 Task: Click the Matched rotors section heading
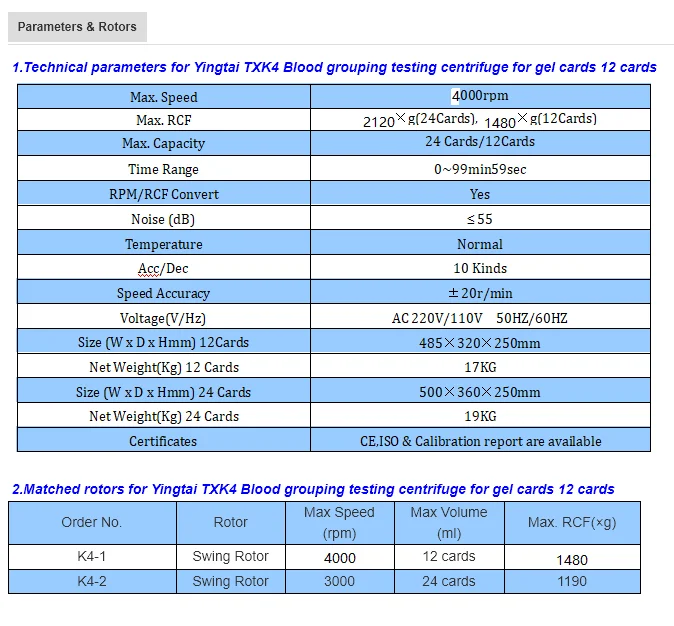click(313, 489)
